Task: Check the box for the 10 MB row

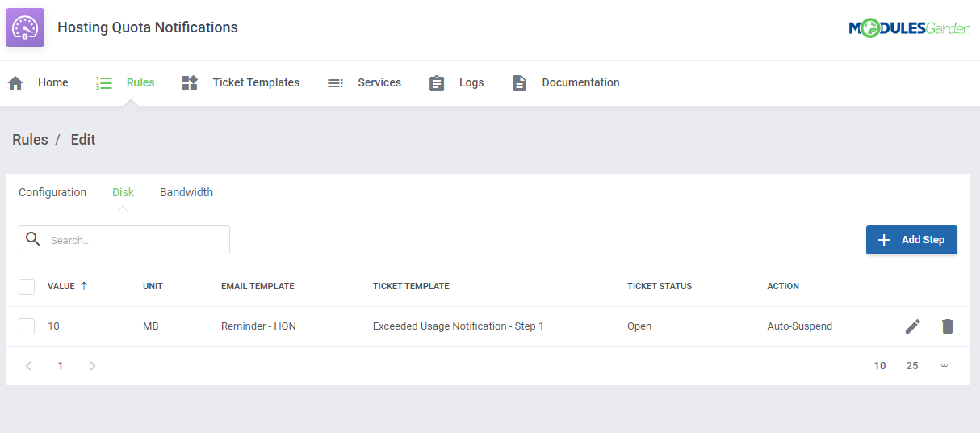Action: (27, 326)
